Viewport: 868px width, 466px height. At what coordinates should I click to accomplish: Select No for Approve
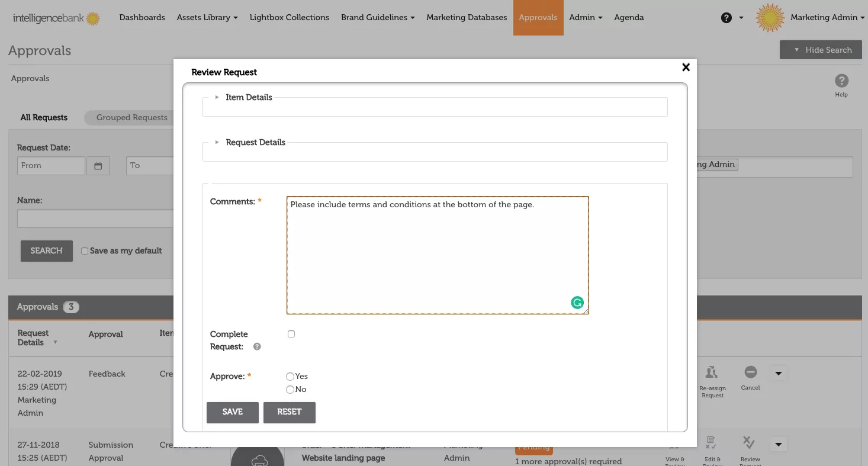pos(290,390)
